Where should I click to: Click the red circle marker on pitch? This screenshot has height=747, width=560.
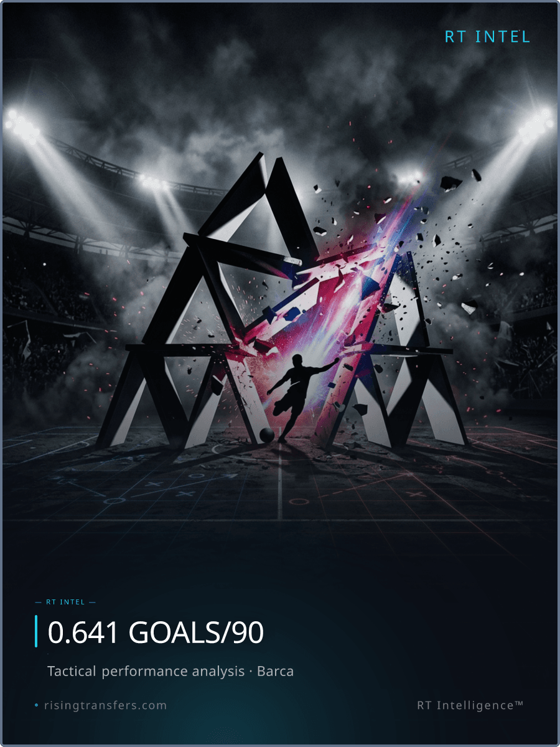[x=299, y=500]
